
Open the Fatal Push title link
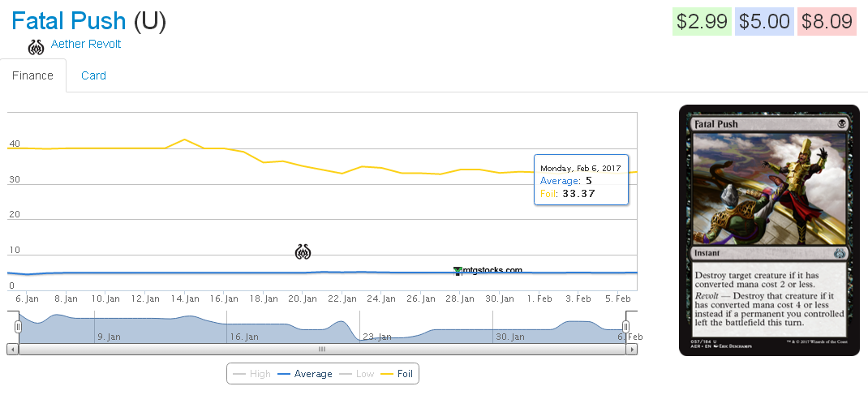[69, 21]
